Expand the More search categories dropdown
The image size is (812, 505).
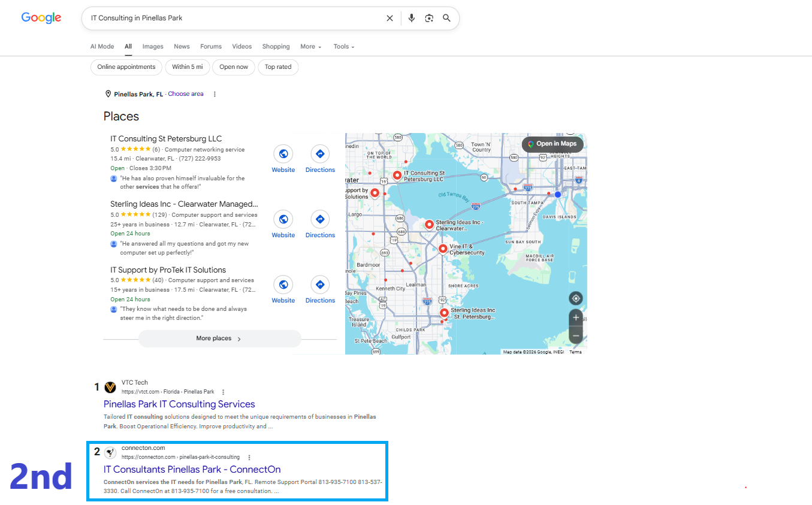(x=311, y=47)
